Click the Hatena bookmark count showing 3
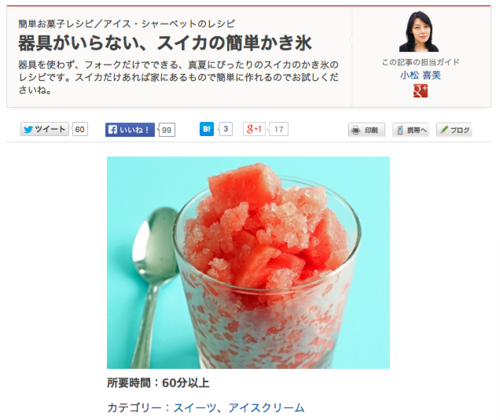Screen dimensions: 500x420 (226, 129)
